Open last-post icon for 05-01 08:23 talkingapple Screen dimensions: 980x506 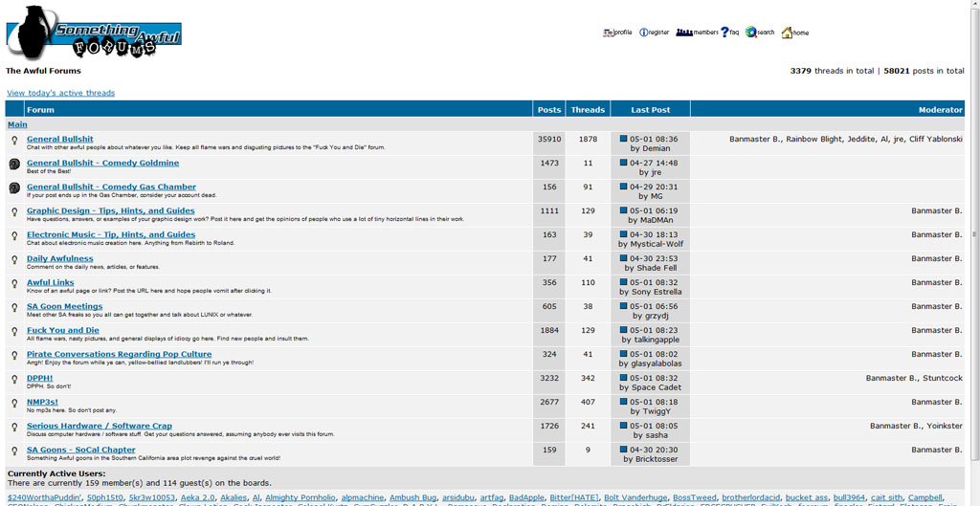(624, 330)
